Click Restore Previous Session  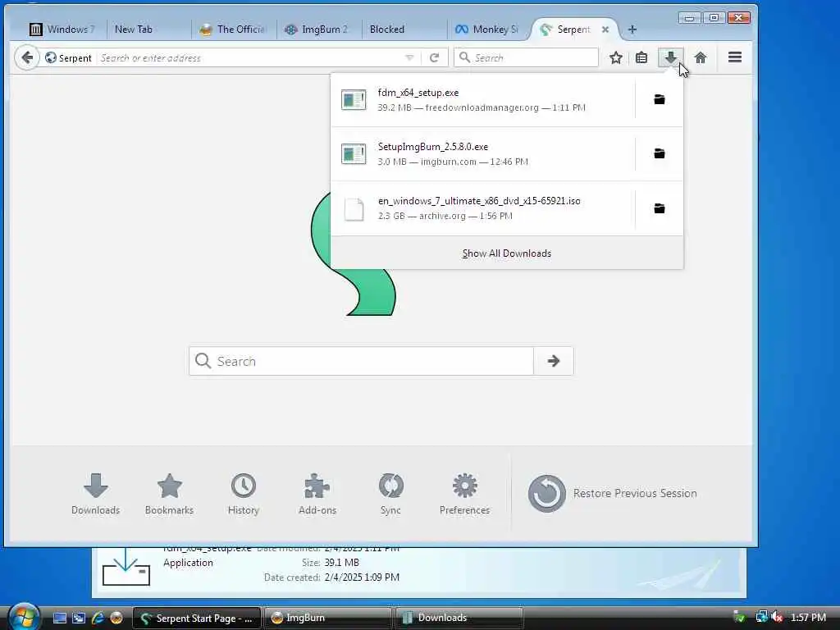[612, 493]
